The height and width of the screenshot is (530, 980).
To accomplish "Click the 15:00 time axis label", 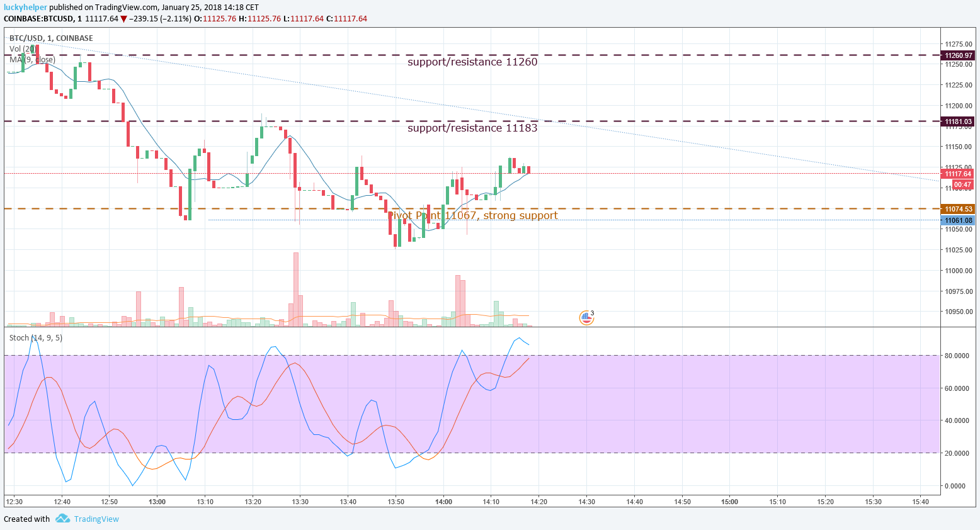I will (x=730, y=502).
